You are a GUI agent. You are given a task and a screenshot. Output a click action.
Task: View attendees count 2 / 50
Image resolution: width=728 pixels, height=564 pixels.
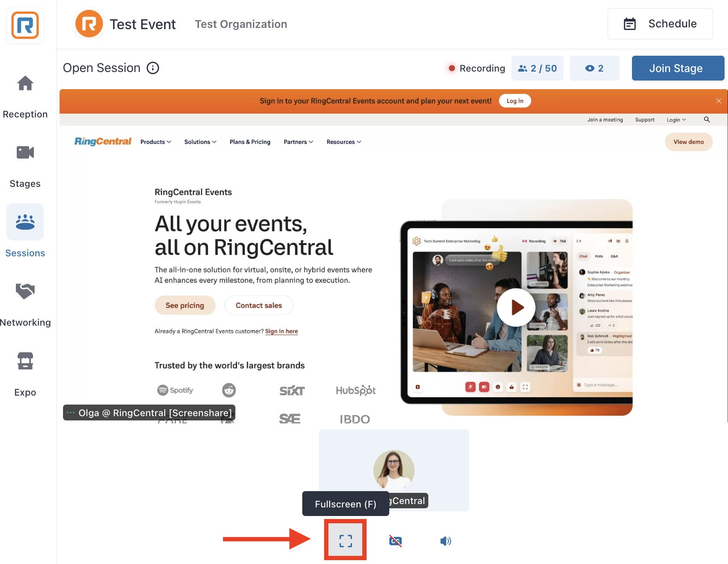click(538, 68)
